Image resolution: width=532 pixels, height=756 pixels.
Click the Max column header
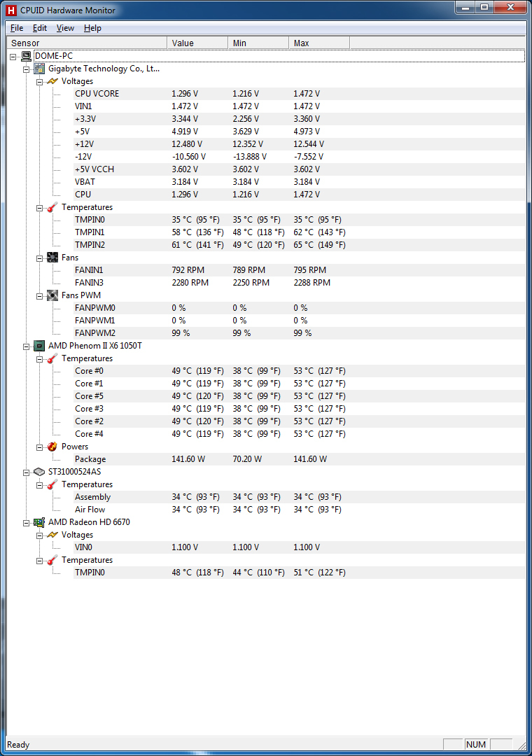[318, 43]
